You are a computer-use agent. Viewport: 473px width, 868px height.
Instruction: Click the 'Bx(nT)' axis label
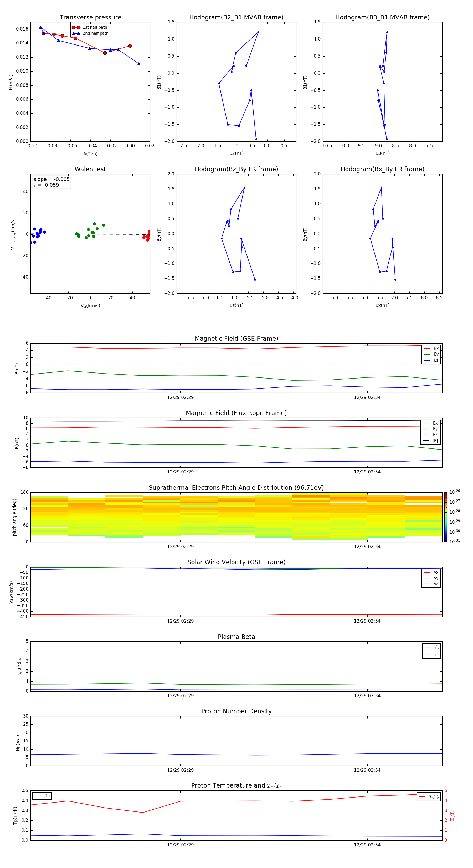pyautogui.click(x=382, y=305)
